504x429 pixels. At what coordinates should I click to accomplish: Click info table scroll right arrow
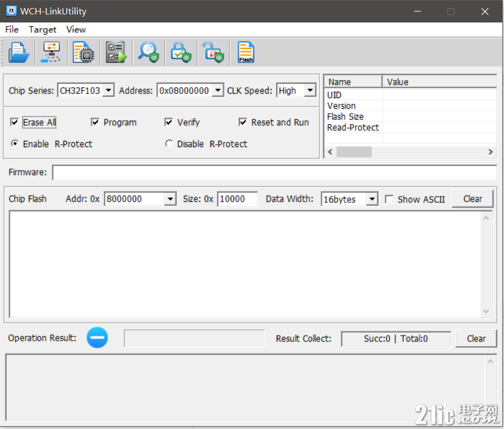point(490,152)
